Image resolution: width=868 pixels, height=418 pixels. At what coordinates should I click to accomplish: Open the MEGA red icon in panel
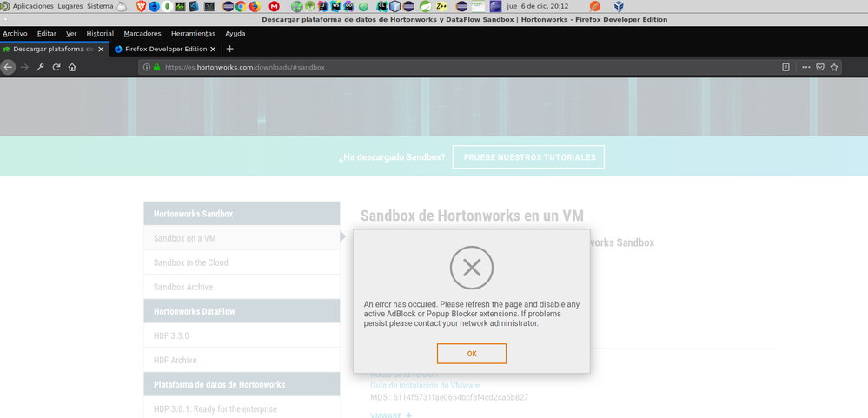point(274,6)
